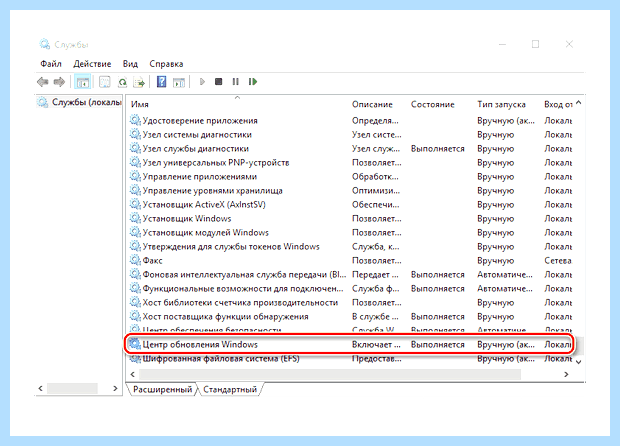Click the services list scroll-down arrow
Viewport: 620px width, 446px height.
(x=578, y=362)
